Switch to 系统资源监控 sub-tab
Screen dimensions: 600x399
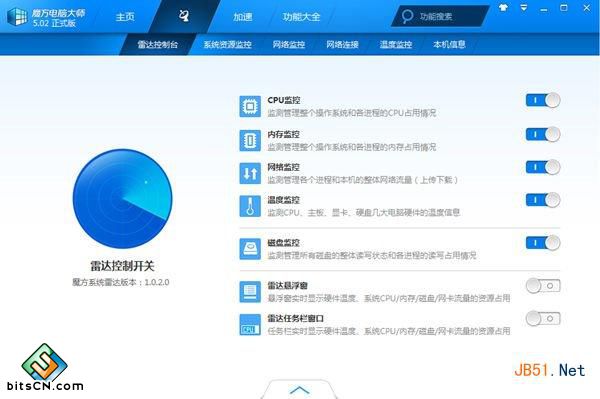pyautogui.click(x=227, y=44)
